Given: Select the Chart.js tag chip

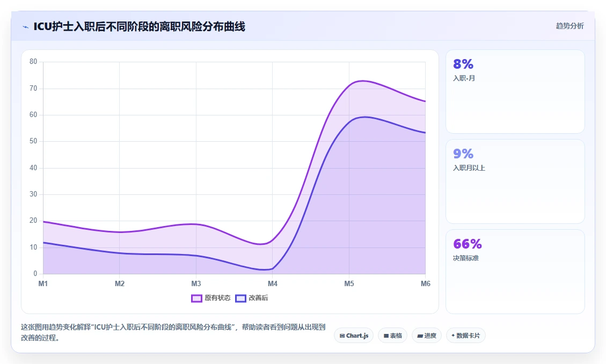Looking at the screenshot, I should 354,336.
